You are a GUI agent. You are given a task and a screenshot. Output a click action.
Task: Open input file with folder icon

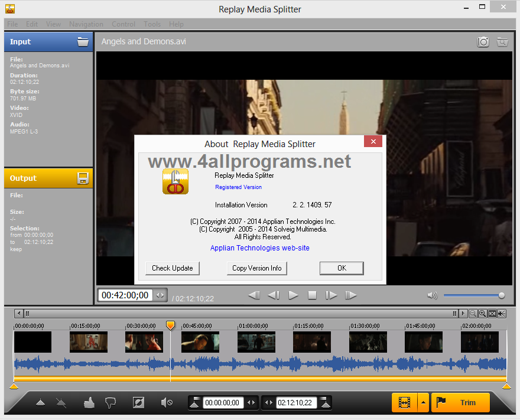pos(83,42)
